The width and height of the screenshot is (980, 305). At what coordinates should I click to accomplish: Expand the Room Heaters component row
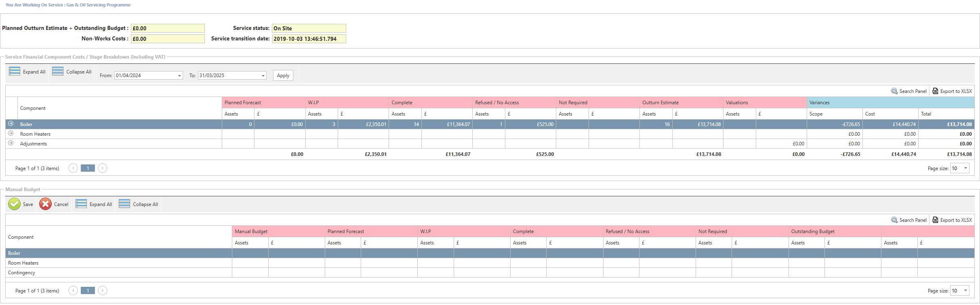click(x=11, y=133)
